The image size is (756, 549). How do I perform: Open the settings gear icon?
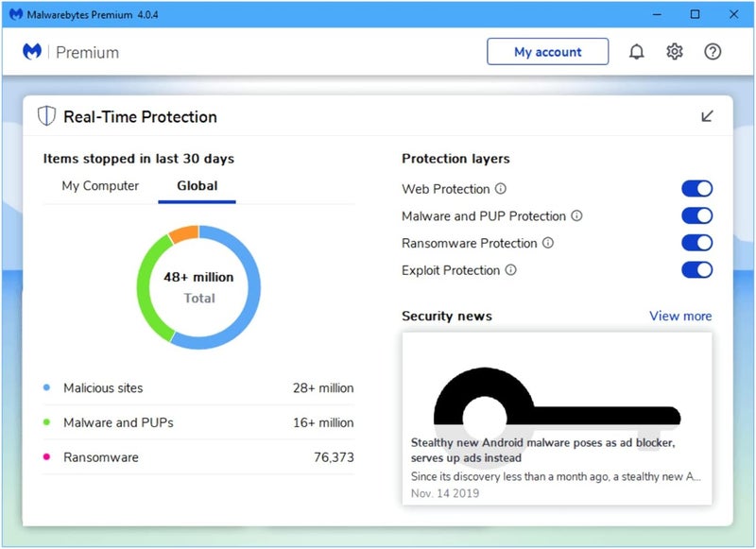675,52
